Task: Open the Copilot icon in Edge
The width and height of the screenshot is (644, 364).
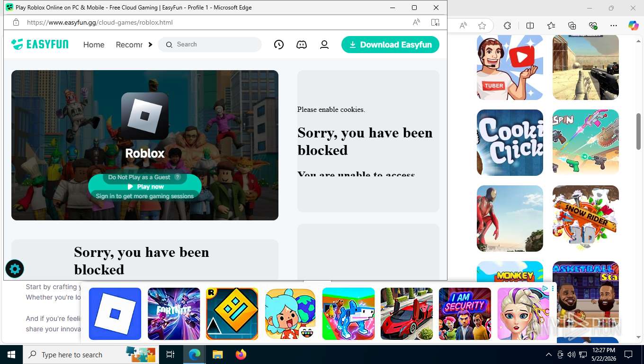Action: click(x=634, y=26)
